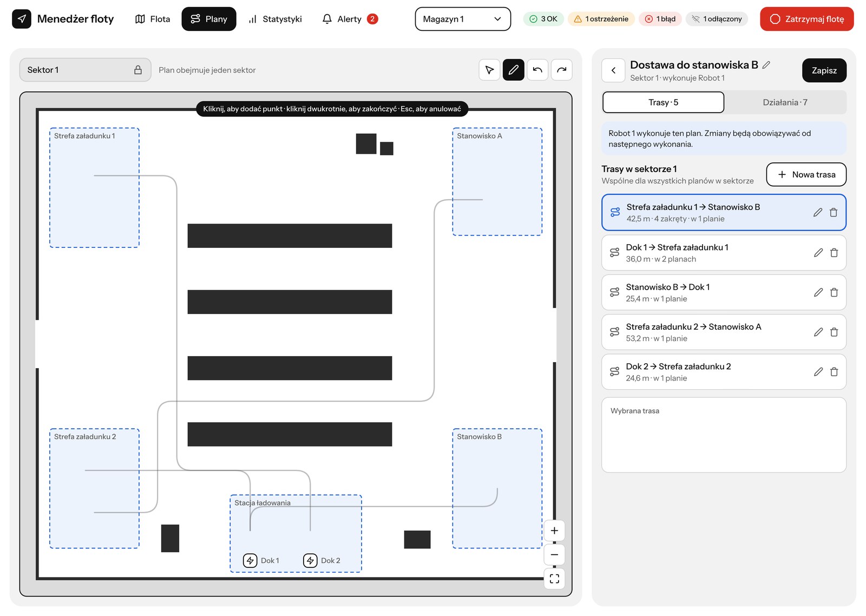Delete route Stanowisko B → Dok 1
The height and width of the screenshot is (616, 866).
coord(834,292)
